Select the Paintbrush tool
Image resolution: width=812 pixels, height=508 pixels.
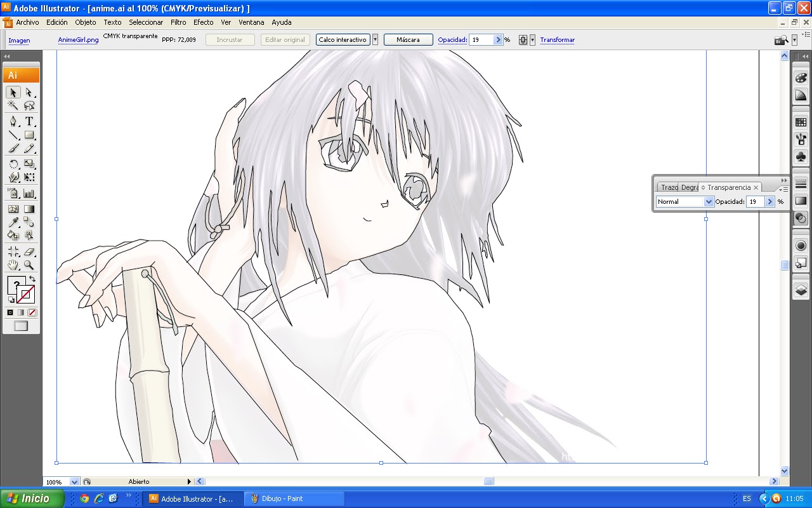click(x=13, y=148)
